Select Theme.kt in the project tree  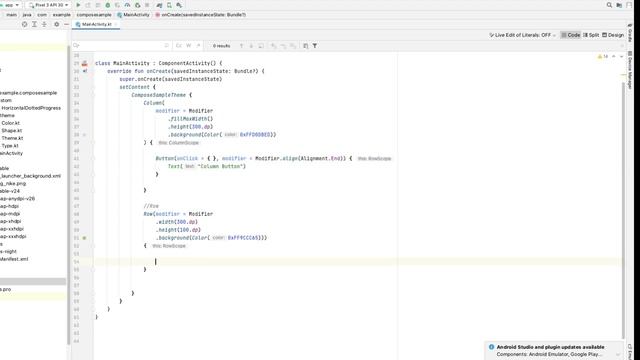click(12, 138)
